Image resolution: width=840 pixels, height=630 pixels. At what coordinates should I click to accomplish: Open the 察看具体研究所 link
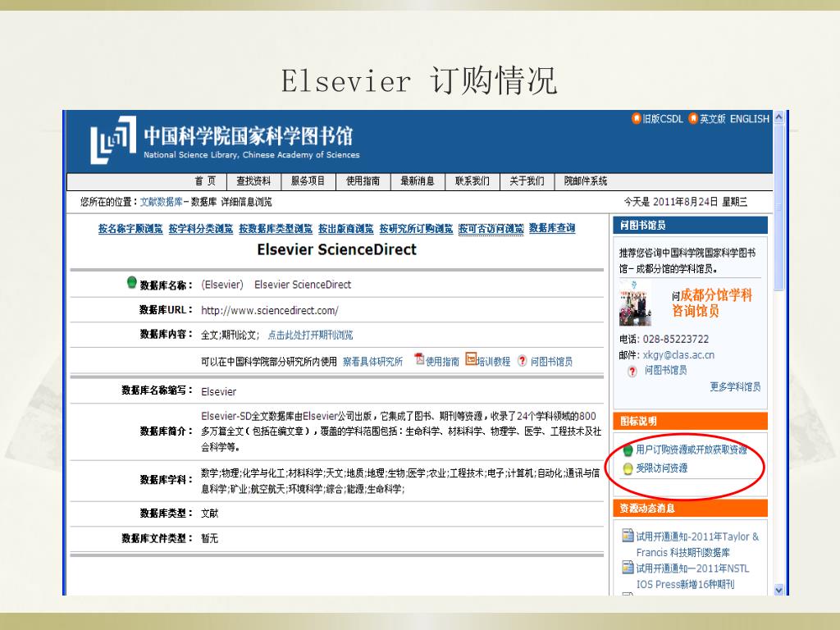[373, 362]
